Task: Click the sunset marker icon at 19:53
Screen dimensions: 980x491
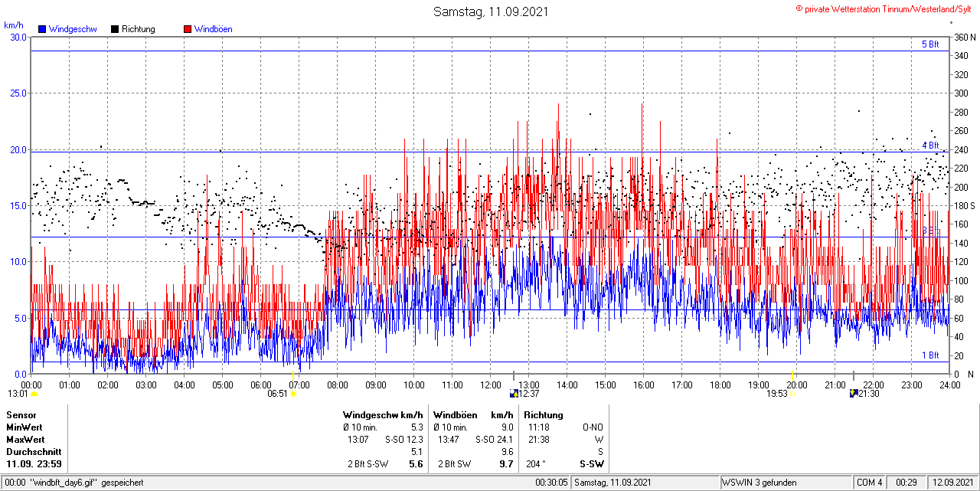Action: pyautogui.click(x=792, y=394)
